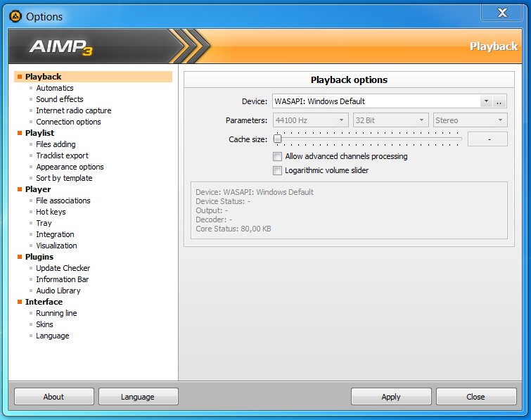Select the Plugins category
531x420 pixels.
pyautogui.click(x=39, y=257)
